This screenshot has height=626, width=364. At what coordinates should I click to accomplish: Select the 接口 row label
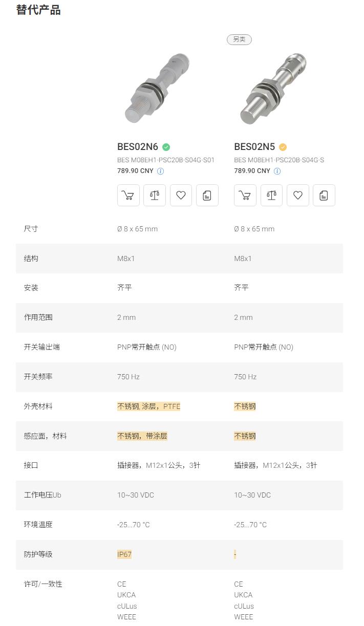click(31, 465)
